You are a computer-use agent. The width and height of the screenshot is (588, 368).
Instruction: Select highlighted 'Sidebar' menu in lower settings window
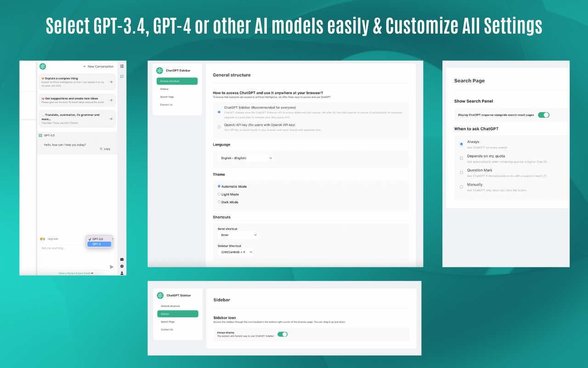coord(178,314)
